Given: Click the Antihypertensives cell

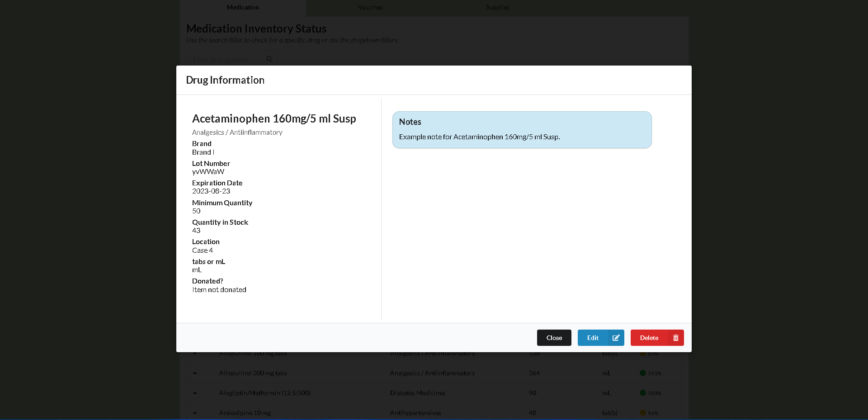Looking at the screenshot, I should [415, 413].
